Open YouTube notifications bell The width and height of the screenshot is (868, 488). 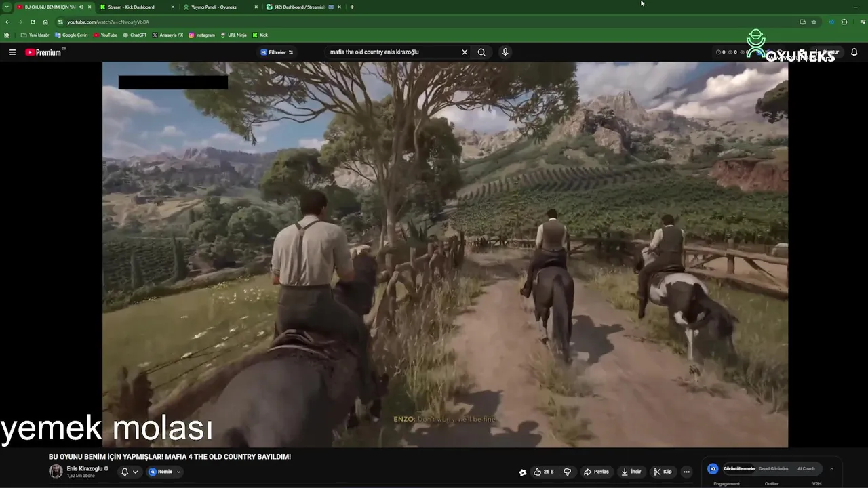tap(854, 52)
